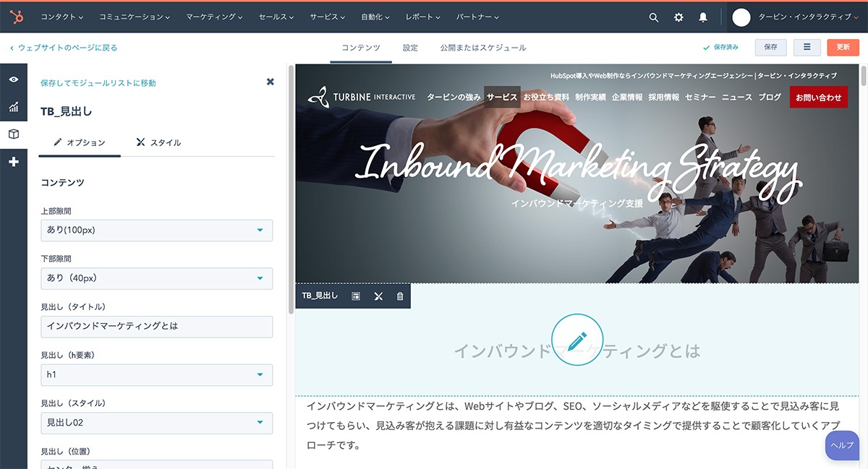Open the 設定 tab
Viewport: 868px width, 469px height.
pyautogui.click(x=410, y=48)
